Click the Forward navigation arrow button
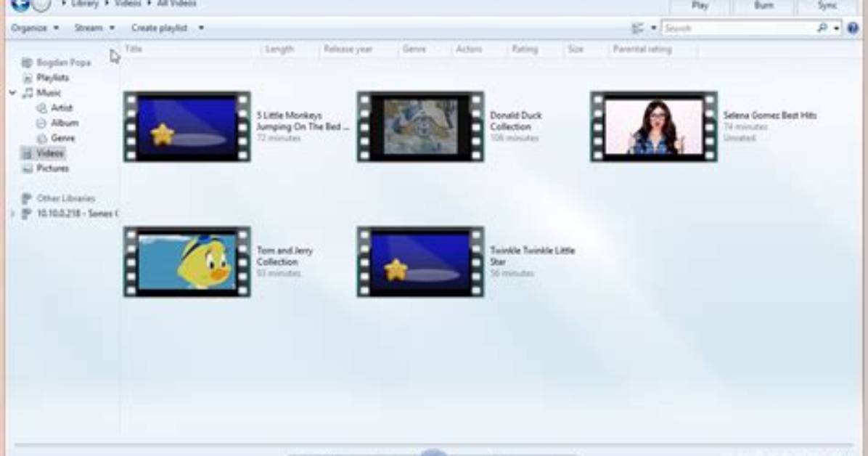The image size is (868, 456). coord(41,4)
